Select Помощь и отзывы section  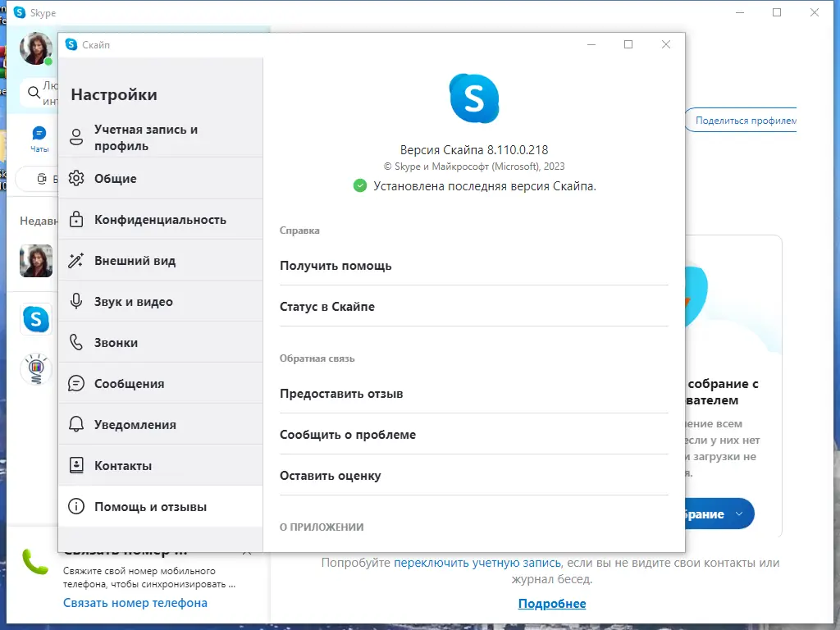tap(160, 506)
